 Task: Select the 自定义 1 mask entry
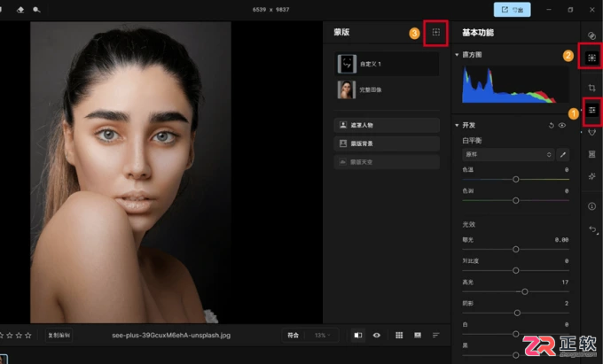click(387, 64)
